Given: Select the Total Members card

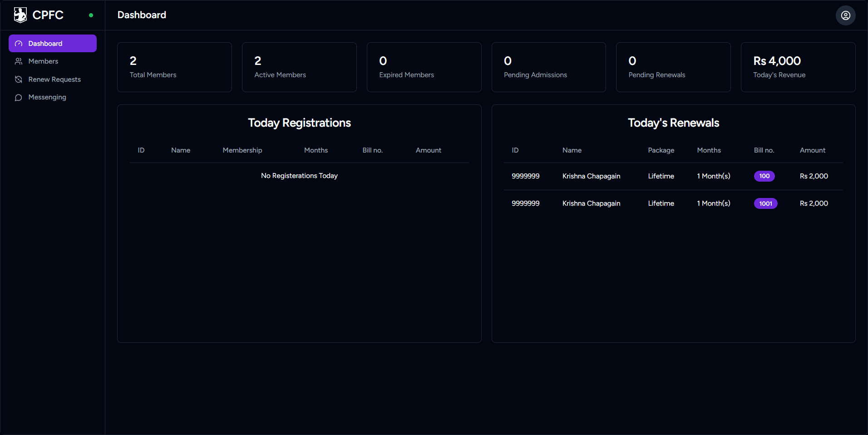Looking at the screenshot, I should click(x=174, y=67).
